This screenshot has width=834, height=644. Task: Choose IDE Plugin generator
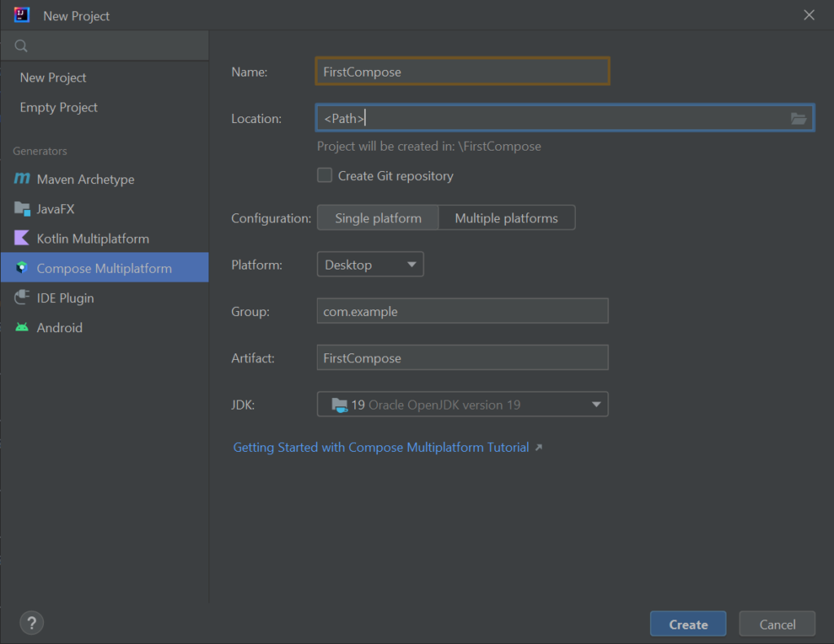pyautogui.click(x=105, y=298)
